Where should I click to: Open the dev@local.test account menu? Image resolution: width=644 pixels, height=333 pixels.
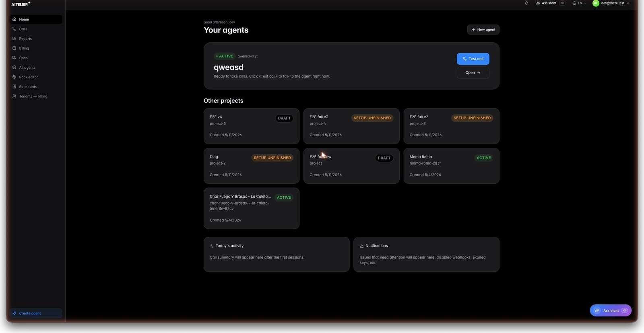pyautogui.click(x=611, y=3)
